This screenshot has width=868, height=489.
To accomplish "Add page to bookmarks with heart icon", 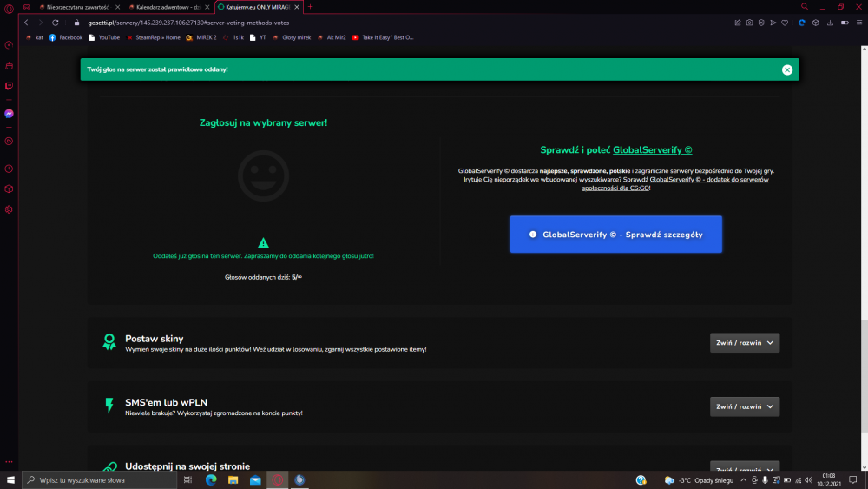I will (785, 23).
